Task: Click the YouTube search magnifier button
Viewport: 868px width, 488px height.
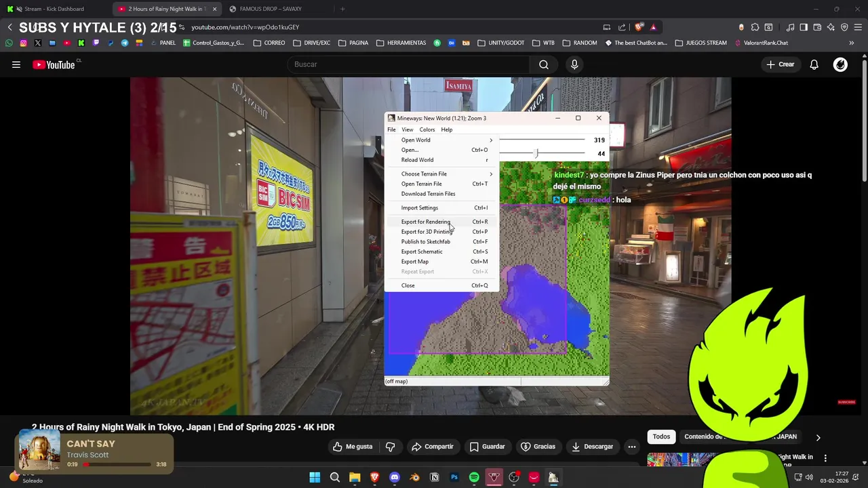Action: [x=544, y=64]
